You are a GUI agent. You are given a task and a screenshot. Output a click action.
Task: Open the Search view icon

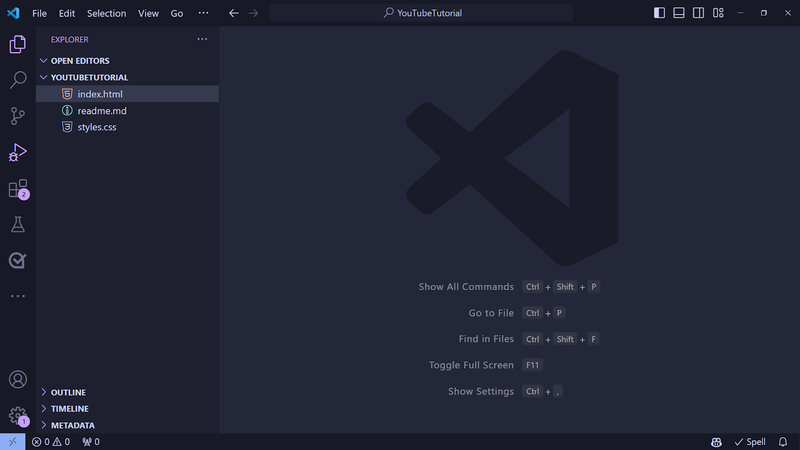point(18,80)
